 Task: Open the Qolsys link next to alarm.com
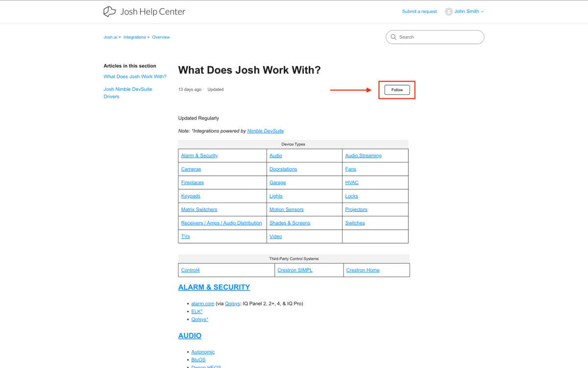coord(233,304)
